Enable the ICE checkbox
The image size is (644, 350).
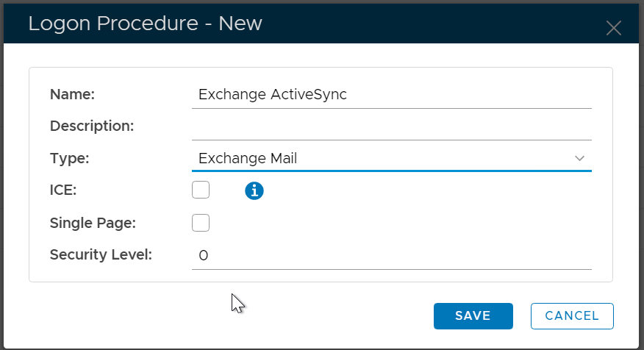coord(201,190)
